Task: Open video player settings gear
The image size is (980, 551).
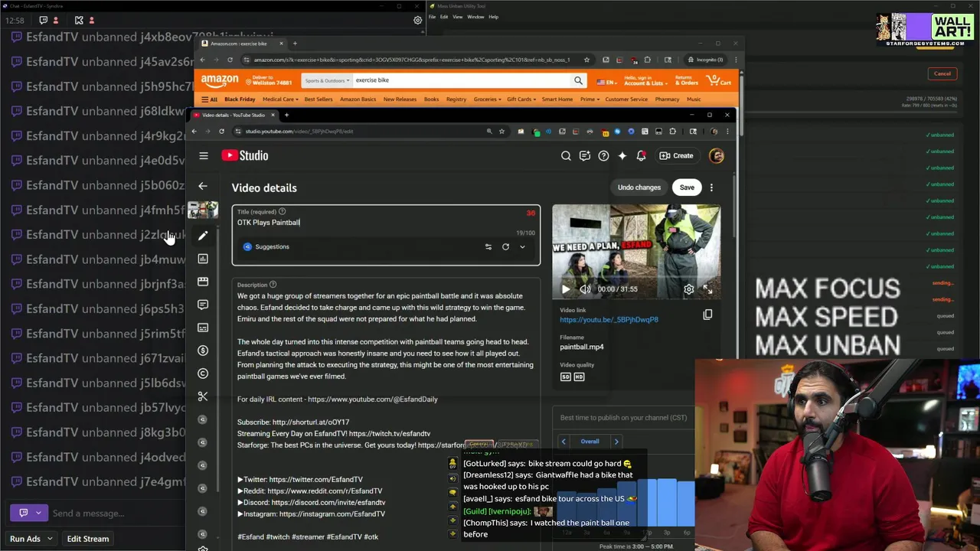Action: click(x=688, y=289)
